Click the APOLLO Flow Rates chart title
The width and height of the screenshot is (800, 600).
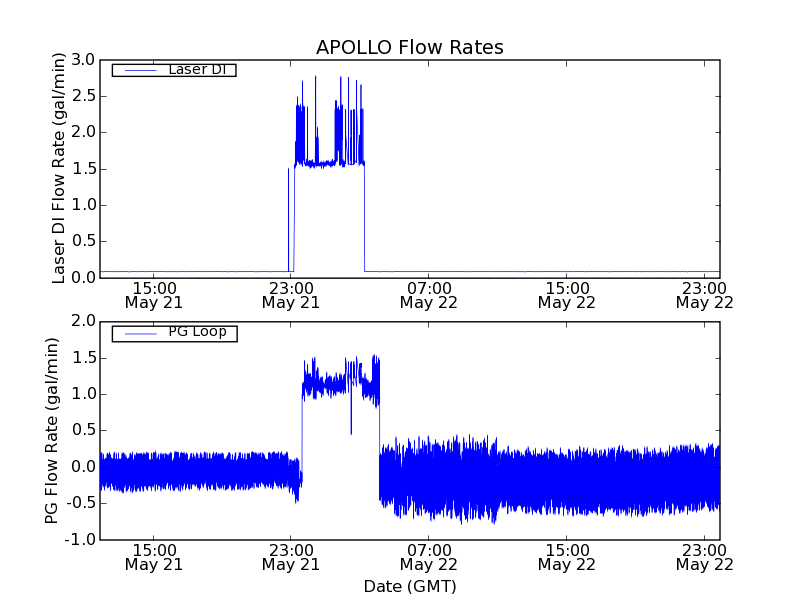pyautogui.click(x=409, y=47)
